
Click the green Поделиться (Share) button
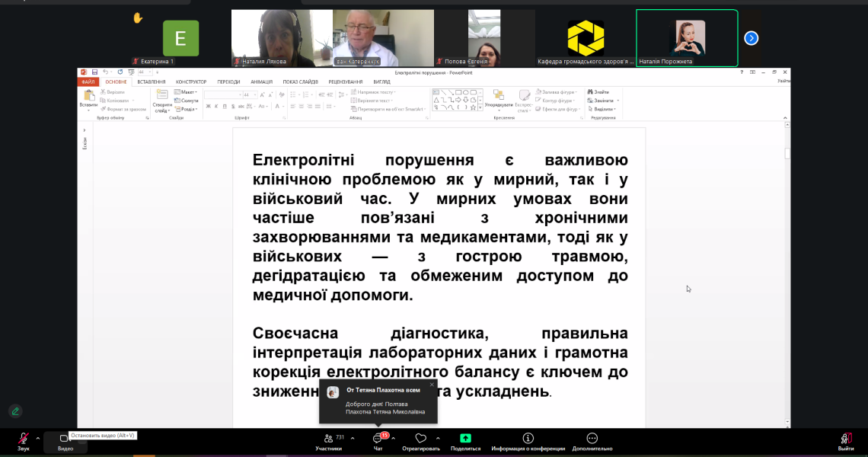click(x=465, y=440)
